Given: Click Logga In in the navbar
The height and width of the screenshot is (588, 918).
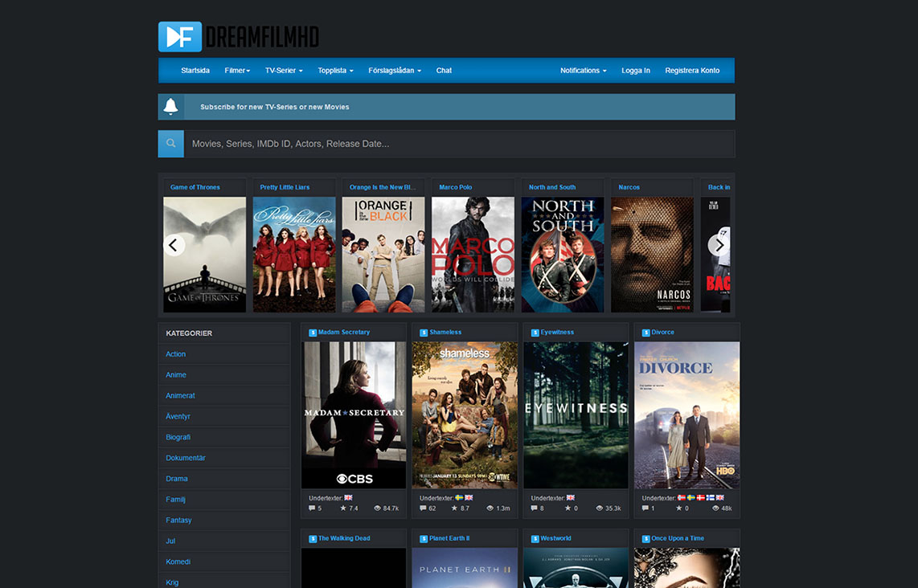Looking at the screenshot, I should click(636, 70).
